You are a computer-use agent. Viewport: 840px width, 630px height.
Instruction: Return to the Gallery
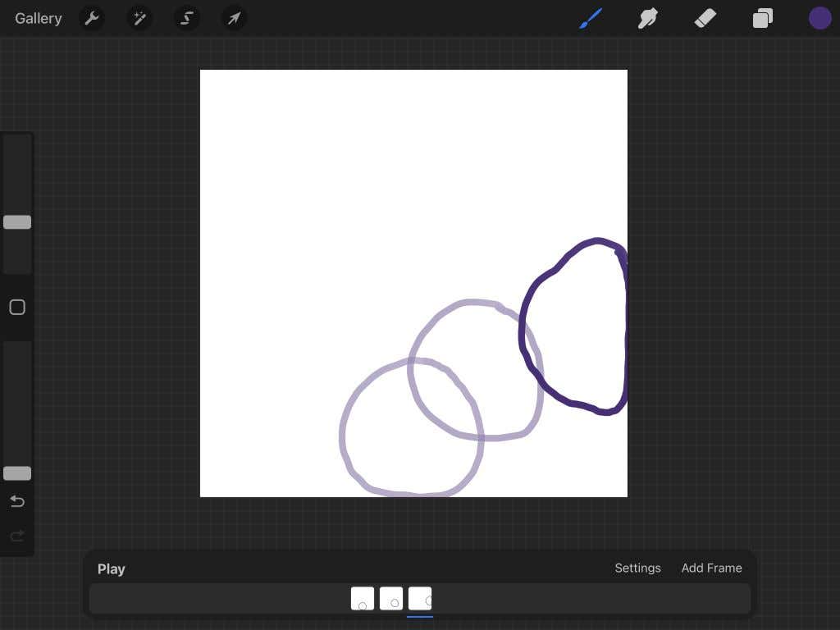click(x=39, y=18)
